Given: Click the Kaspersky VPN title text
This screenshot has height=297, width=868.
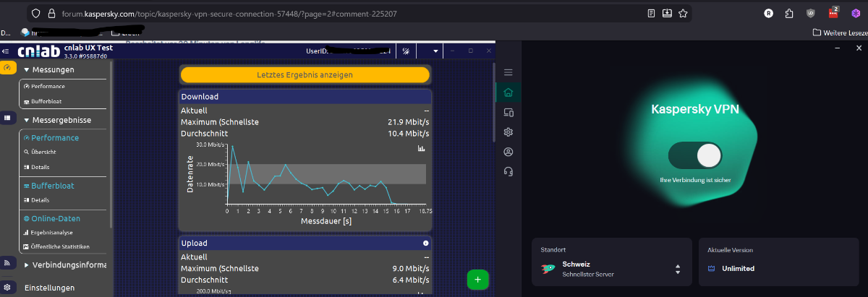Looking at the screenshot, I should (695, 111).
